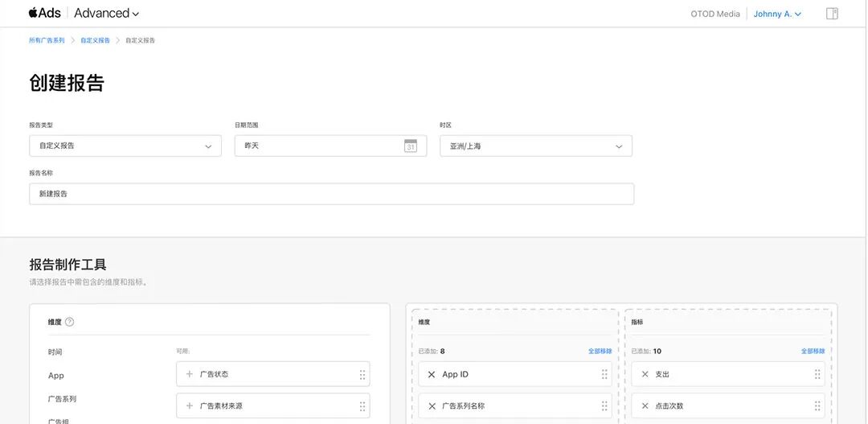Grab the drag handle of App ID
The height and width of the screenshot is (424, 868).
pyautogui.click(x=604, y=375)
